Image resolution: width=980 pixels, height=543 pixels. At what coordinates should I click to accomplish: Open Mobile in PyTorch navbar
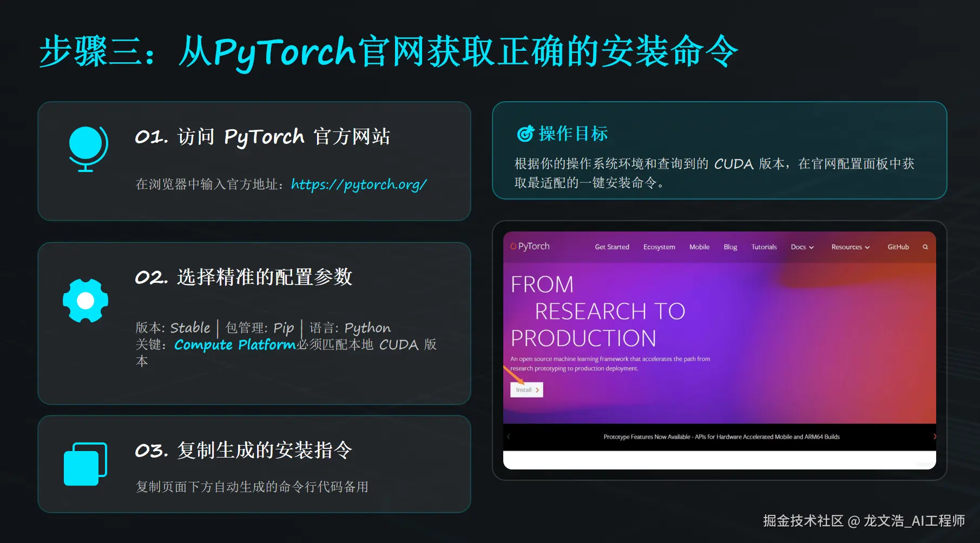(699, 247)
